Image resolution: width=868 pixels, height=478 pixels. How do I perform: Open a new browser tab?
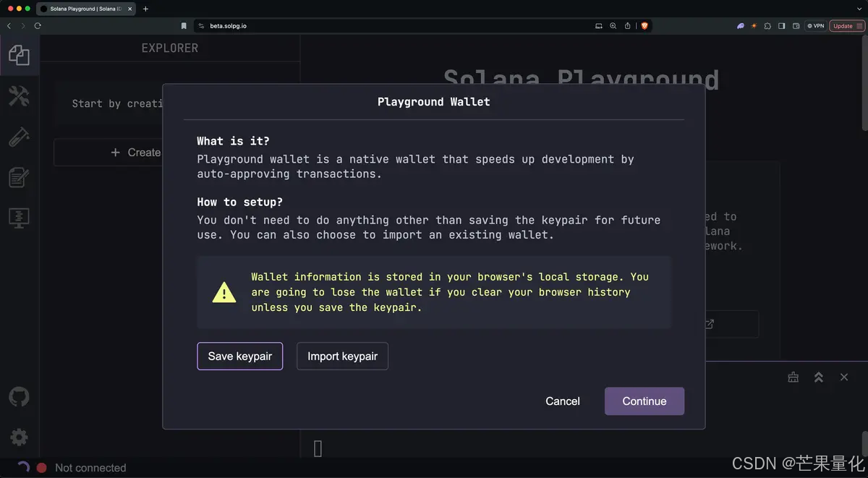pyautogui.click(x=145, y=9)
